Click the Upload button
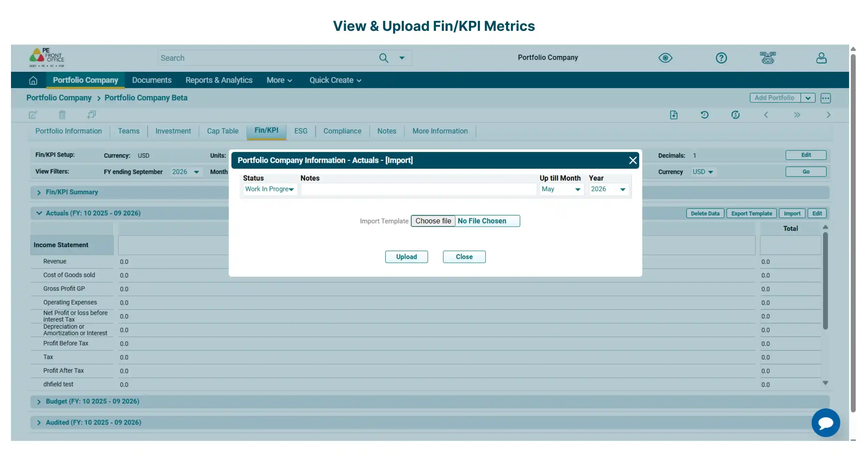The width and height of the screenshot is (868, 456). 406,257
